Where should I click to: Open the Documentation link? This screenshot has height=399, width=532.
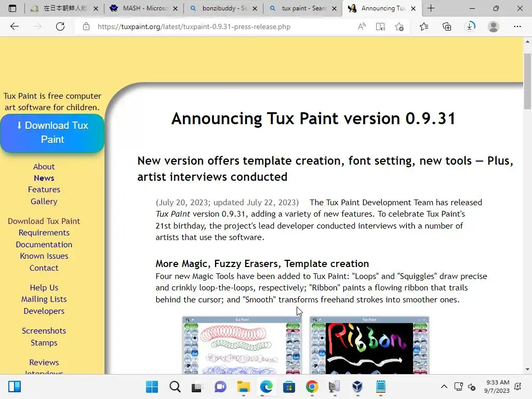pos(44,245)
